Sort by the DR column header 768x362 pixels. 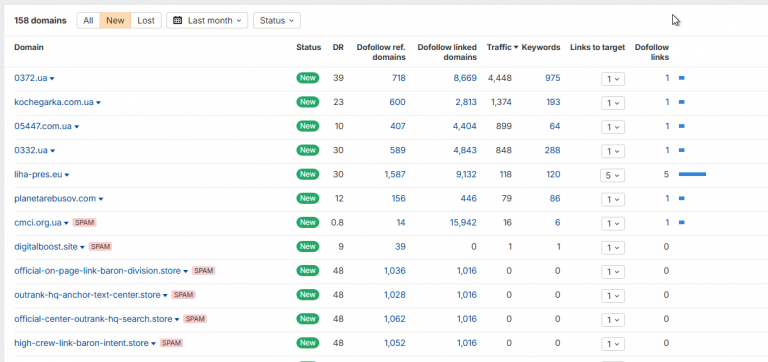(338, 48)
